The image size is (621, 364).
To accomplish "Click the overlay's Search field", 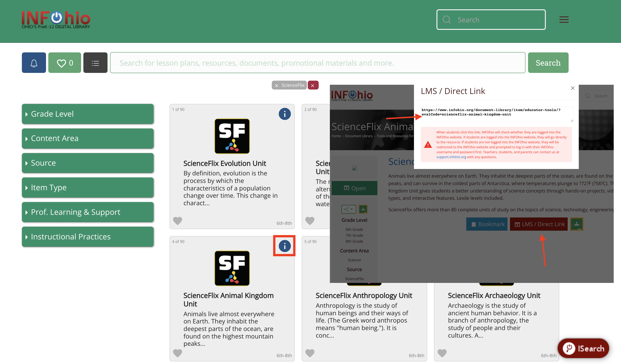I will 597,96.
